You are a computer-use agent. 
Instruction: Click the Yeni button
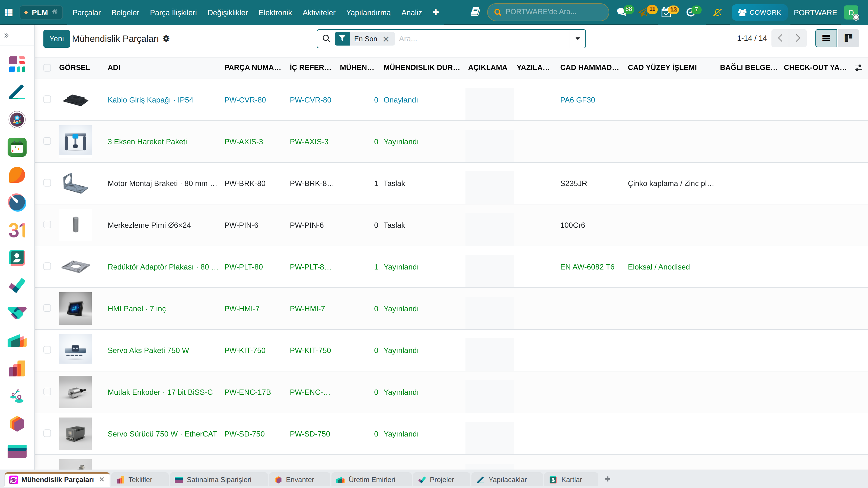click(56, 39)
